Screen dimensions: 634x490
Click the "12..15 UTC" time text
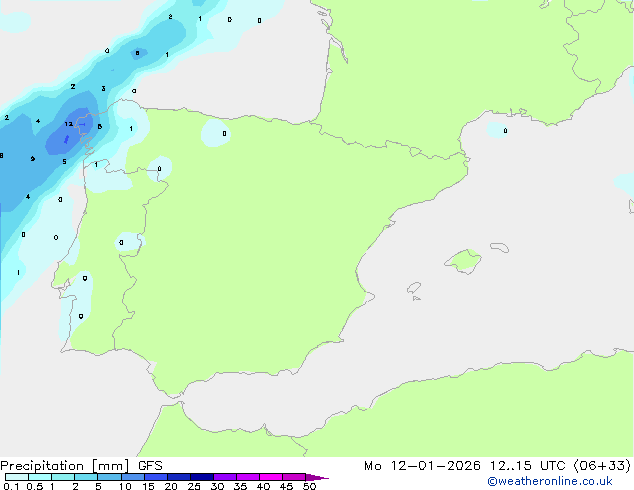(x=527, y=466)
